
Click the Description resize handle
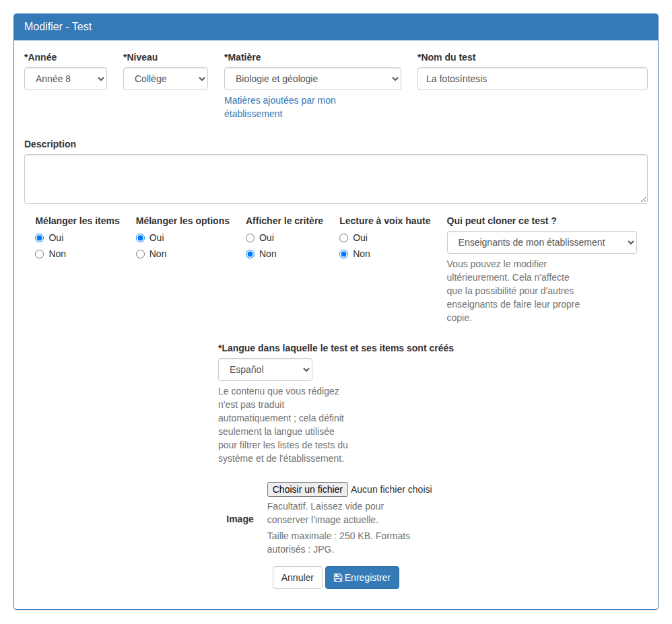click(643, 199)
